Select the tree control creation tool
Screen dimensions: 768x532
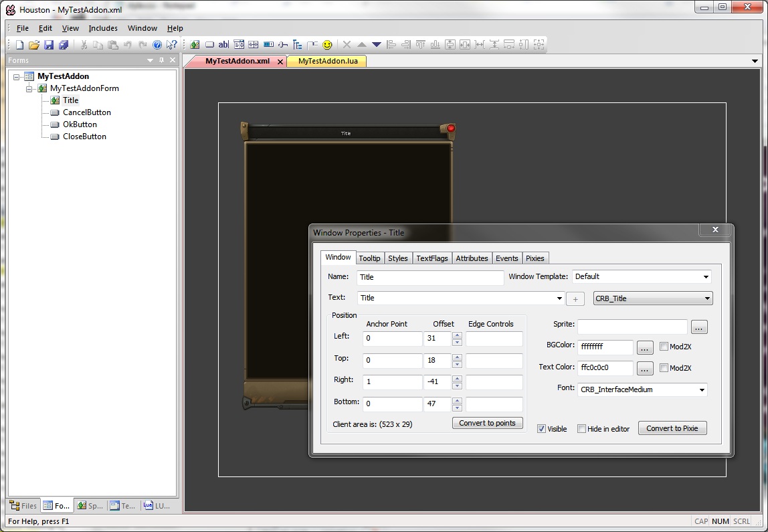(297, 44)
